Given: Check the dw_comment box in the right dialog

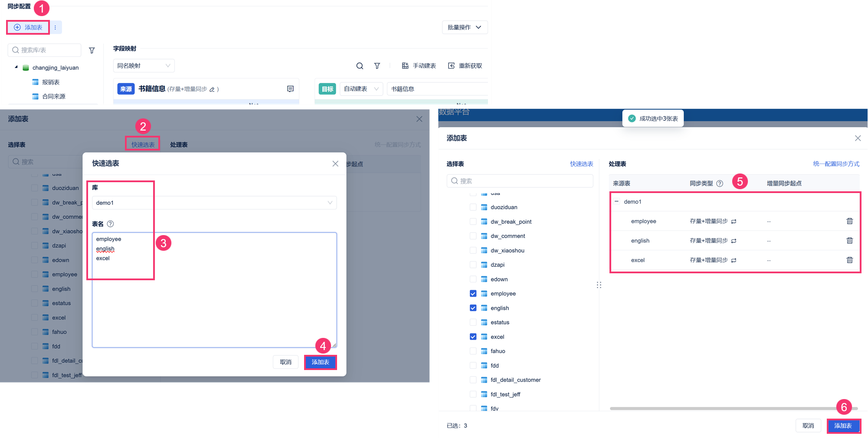Looking at the screenshot, I should [473, 236].
